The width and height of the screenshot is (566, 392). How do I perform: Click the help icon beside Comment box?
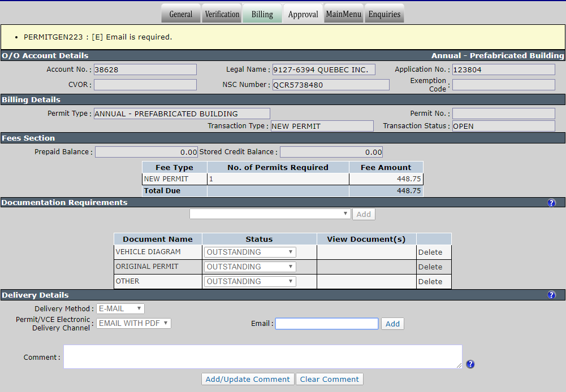pos(470,364)
